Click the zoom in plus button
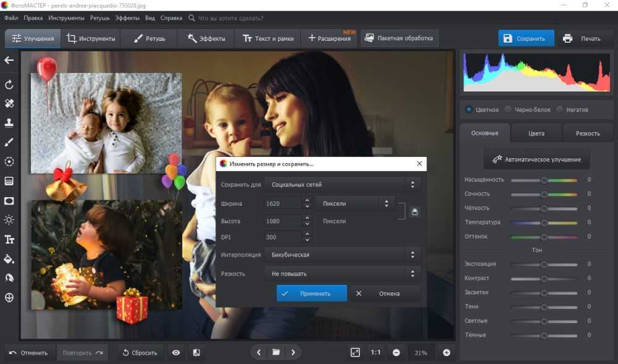 pyautogui.click(x=446, y=352)
